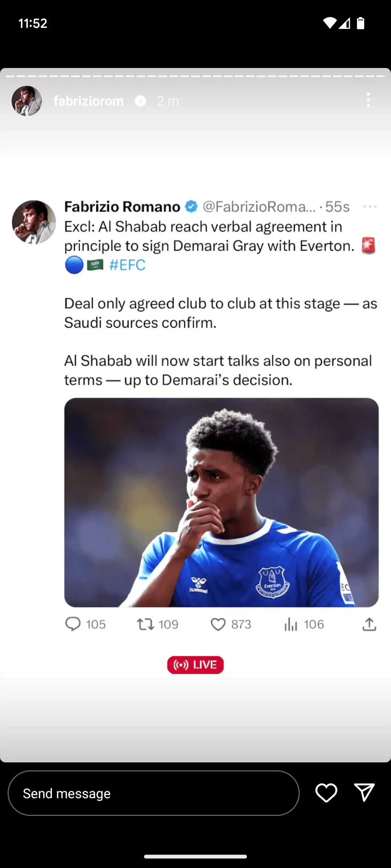Tap Demarai Gray photo in tweet
The width and height of the screenshot is (391, 868).
[221, 502]
